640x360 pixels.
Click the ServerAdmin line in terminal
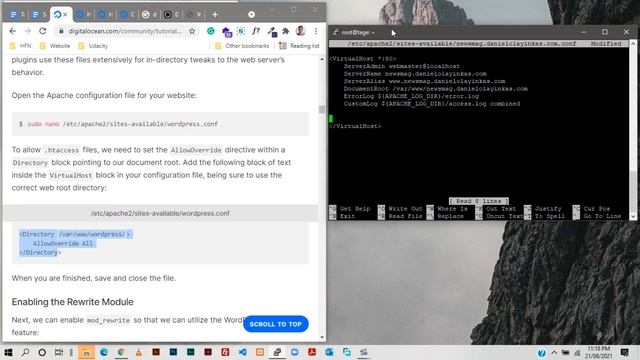(x=402, y=66)
